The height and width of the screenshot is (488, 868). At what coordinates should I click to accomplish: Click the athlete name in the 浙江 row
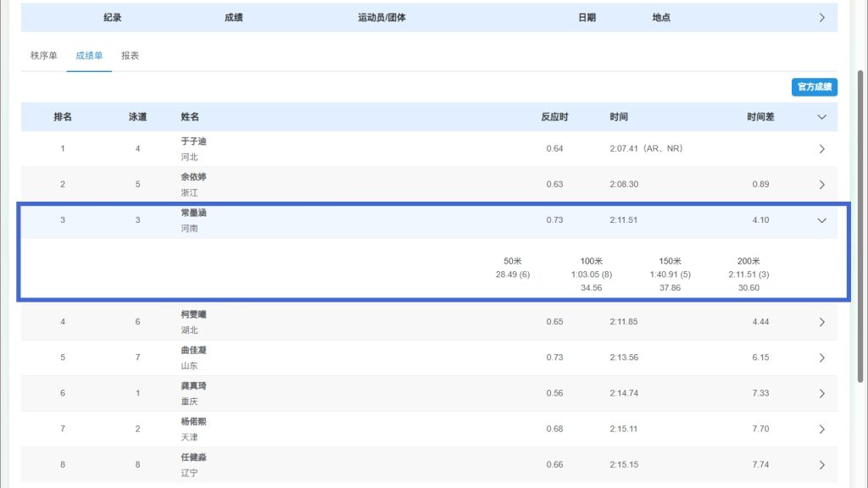coord(193,177)
